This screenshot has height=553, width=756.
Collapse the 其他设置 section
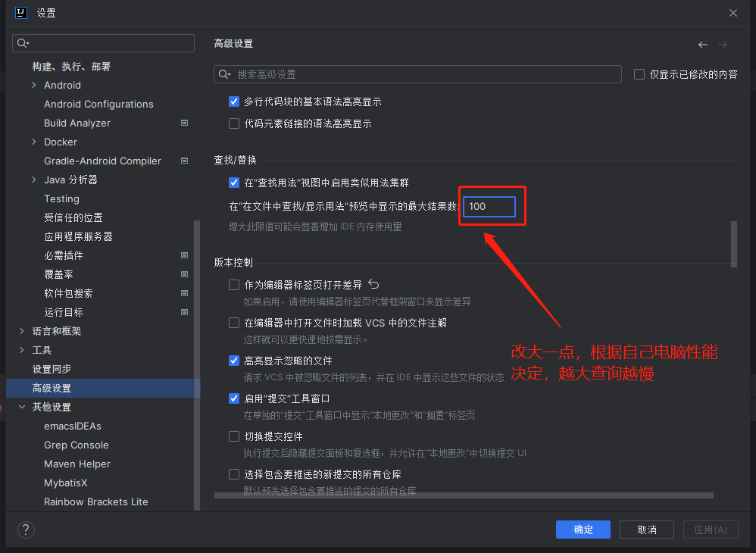[21, 407]
